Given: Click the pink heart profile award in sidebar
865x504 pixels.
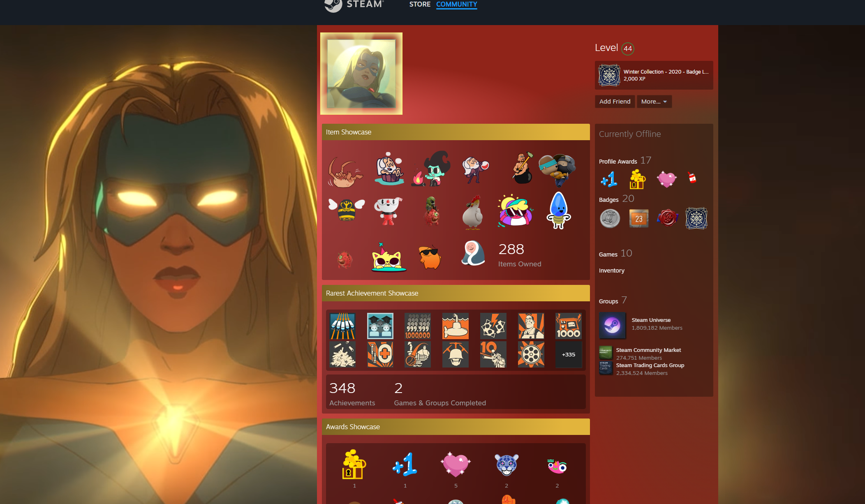Looking at the screenshot, I should click(666, 179).
